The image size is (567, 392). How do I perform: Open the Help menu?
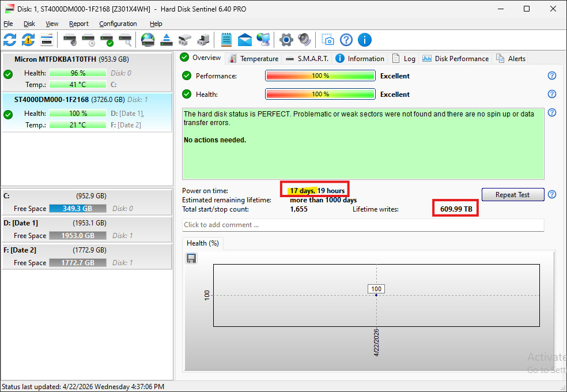(156, 24)
